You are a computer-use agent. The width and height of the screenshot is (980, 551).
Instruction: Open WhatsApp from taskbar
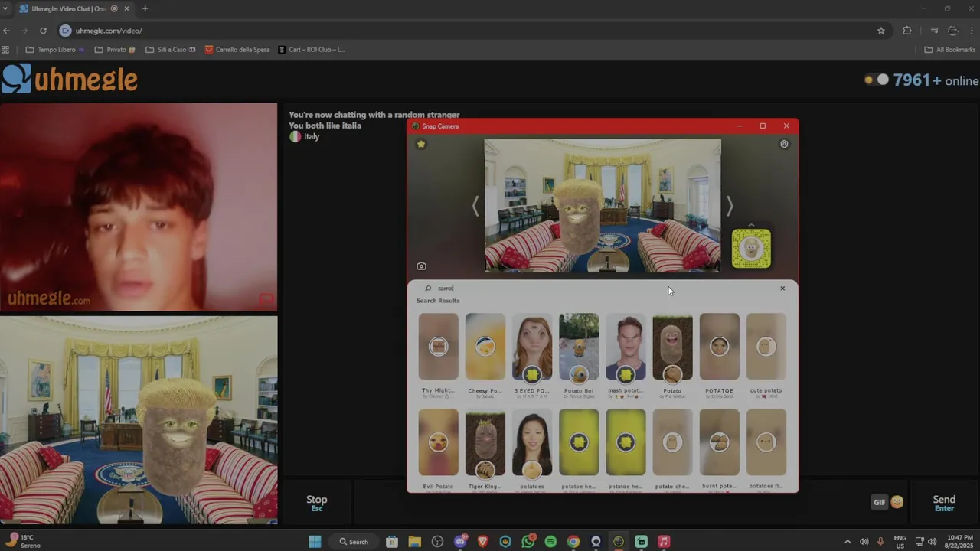pos(528,542)
